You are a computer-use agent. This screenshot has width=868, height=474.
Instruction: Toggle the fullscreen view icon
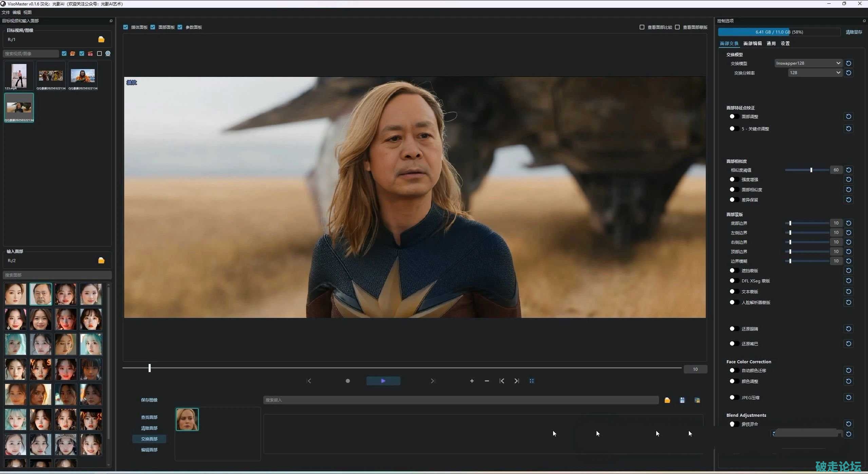(532, 381)
